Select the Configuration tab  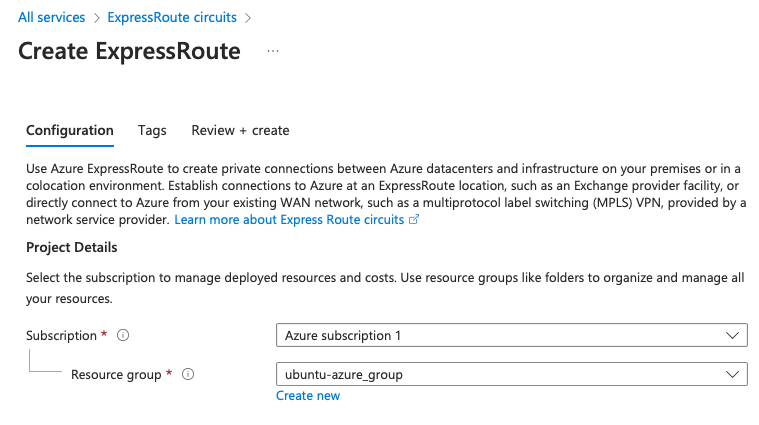[70, 130]
